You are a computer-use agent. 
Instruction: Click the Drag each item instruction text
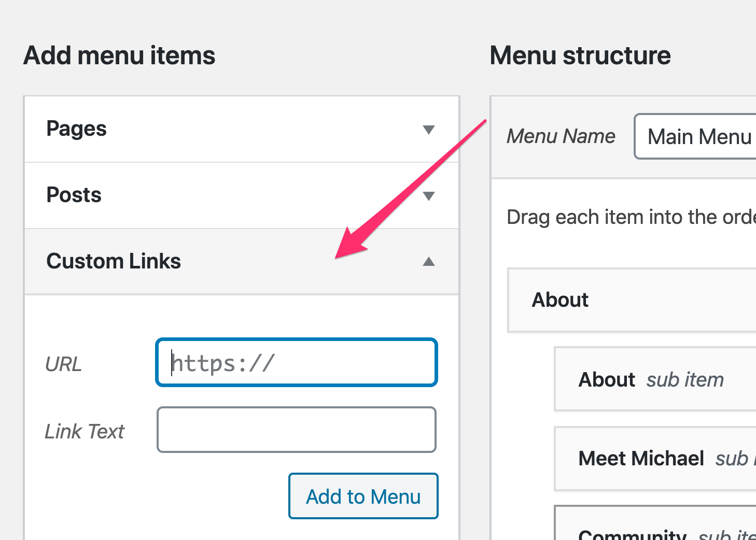point(631,217)
